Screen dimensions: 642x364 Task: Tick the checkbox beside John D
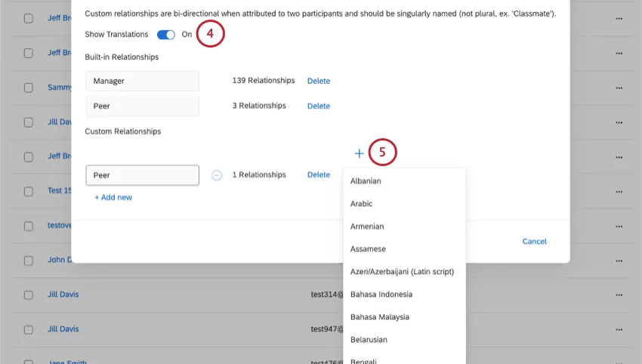tap(28, 261)
